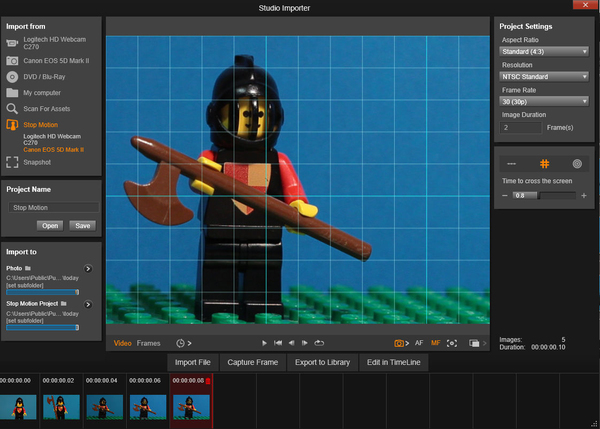Step forward one frame
This screenshot has width=600, height=429.
tap(305, 343)
